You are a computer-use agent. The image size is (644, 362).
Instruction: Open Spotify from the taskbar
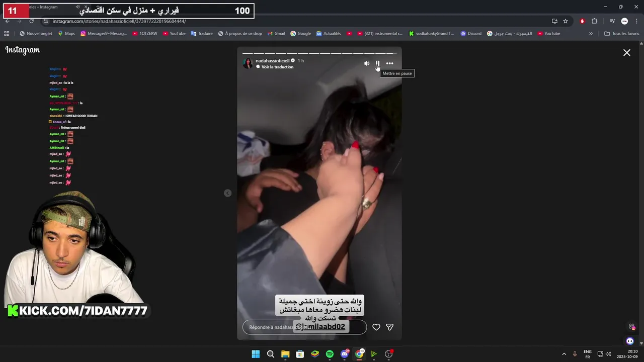[330, 354]
